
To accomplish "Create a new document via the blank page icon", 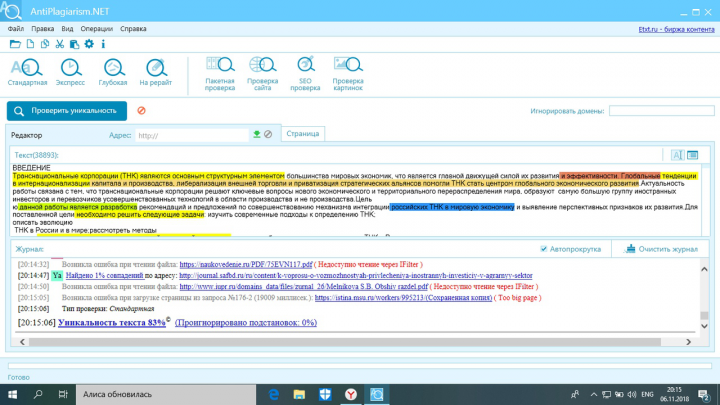I will 30,44.
